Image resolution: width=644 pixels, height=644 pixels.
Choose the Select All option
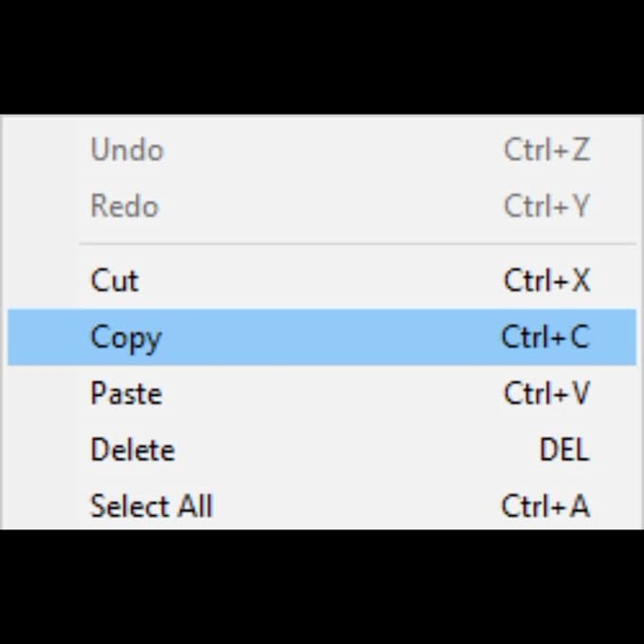pos(152,506)
